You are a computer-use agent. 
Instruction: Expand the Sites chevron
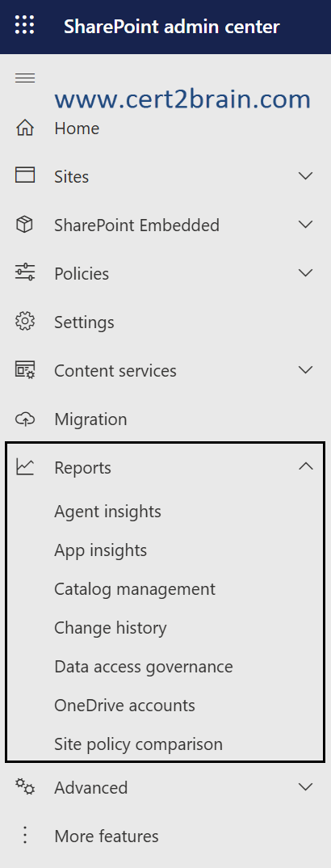point(306,176)
